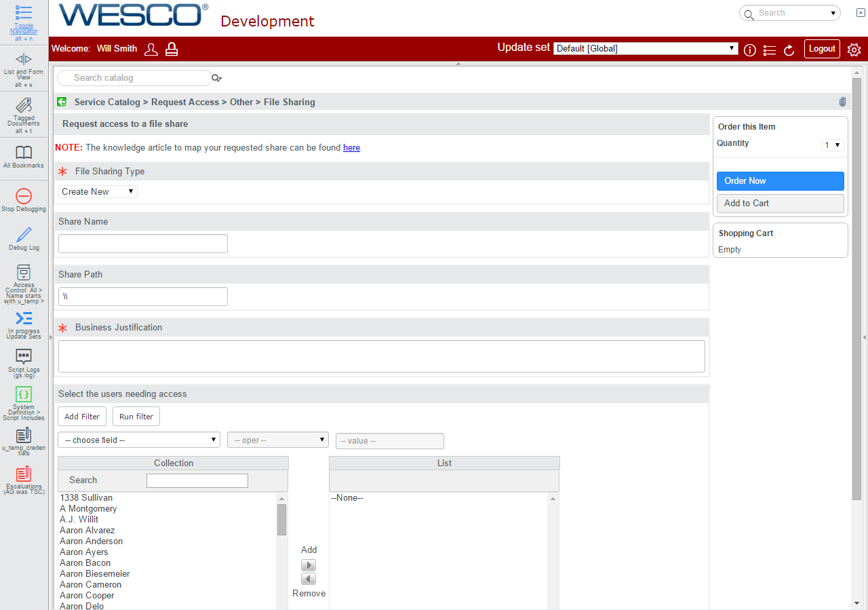
Task: Open the settings gear icon
Action: point(854,50)
